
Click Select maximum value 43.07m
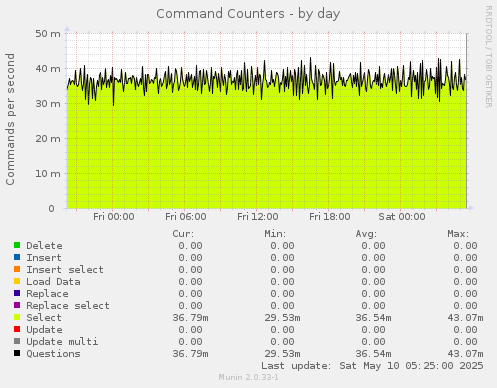[465, 318]
